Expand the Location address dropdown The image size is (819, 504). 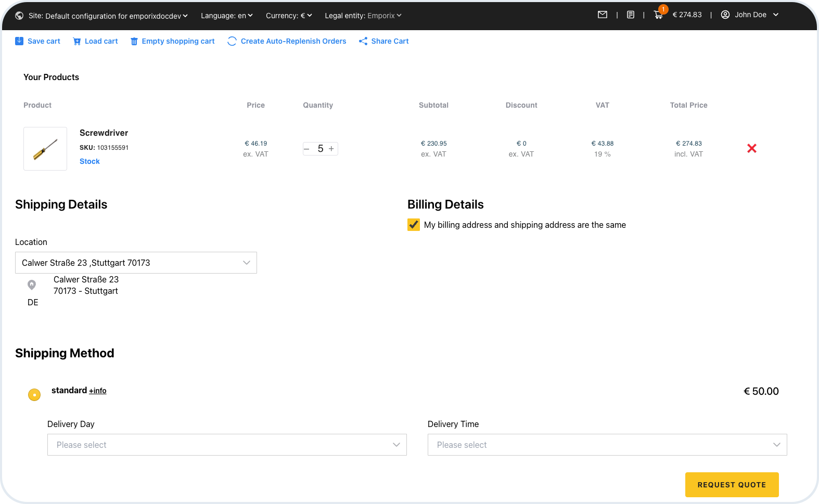136,263
